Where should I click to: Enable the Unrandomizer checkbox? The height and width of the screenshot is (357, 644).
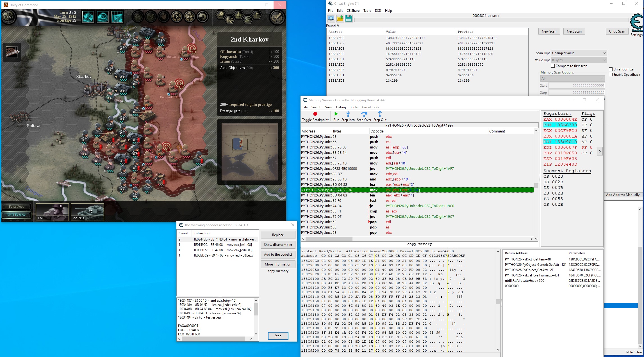pyautogui.click(x=611, y=69)
